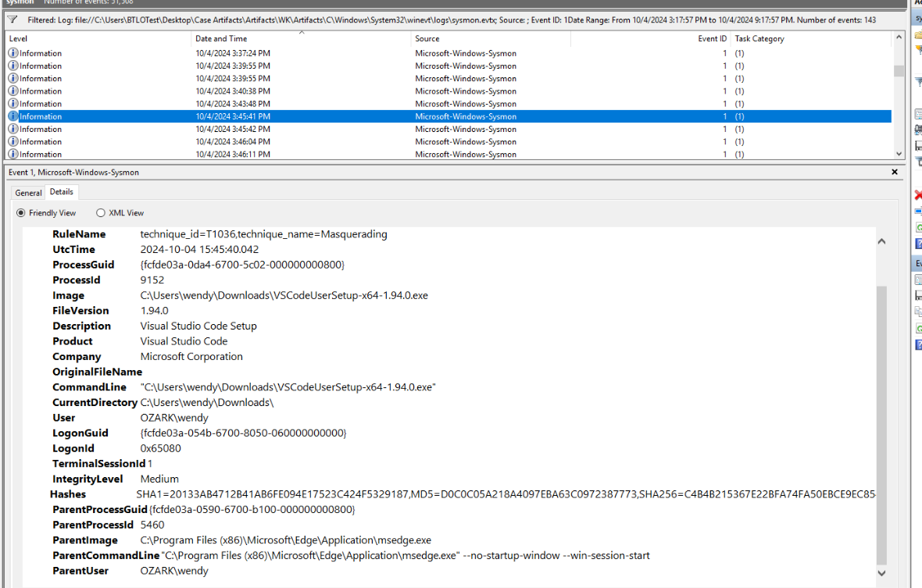Click the Filtered log description text
Screen dimensions: 922x588
pos(452,20)
